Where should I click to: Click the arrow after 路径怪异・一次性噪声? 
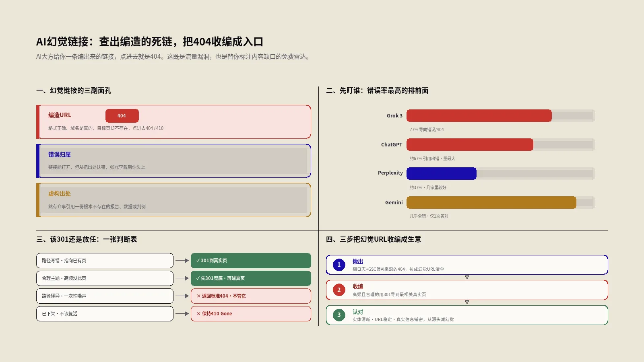click(x=182, y=296)
